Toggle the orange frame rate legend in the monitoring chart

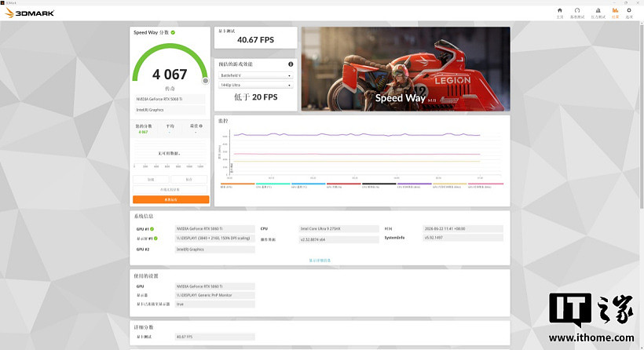click(238, 185)
